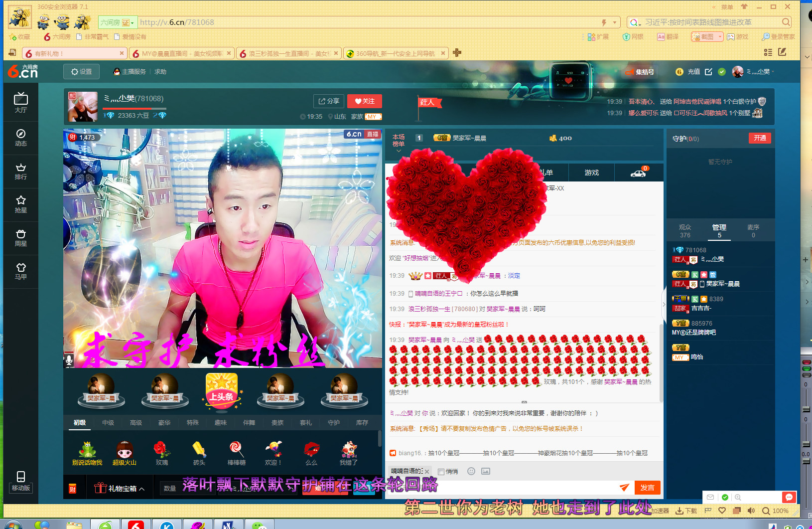
Task: Open the 六间房 site badge dropdown in address bar
Action: (118, 22)
